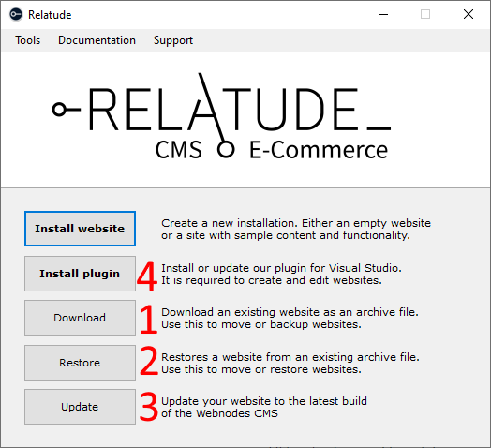Click text 'It is required to create and edit websites.'

pyautogui.click(x=272, y=280)
